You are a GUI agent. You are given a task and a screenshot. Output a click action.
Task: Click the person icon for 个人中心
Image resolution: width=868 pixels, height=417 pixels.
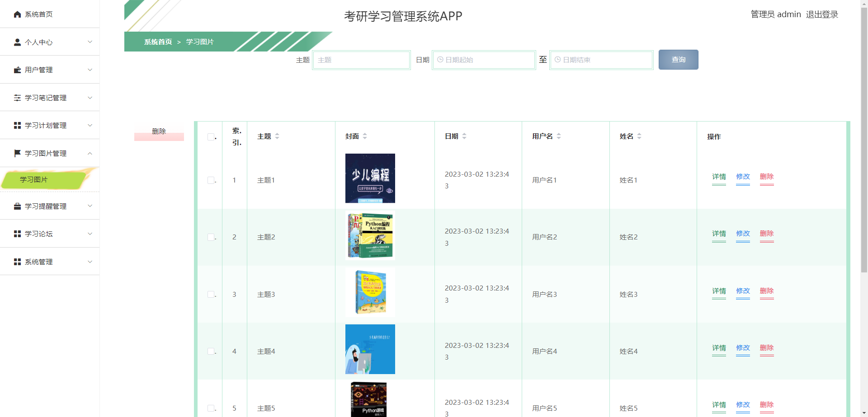click(18, 42)
